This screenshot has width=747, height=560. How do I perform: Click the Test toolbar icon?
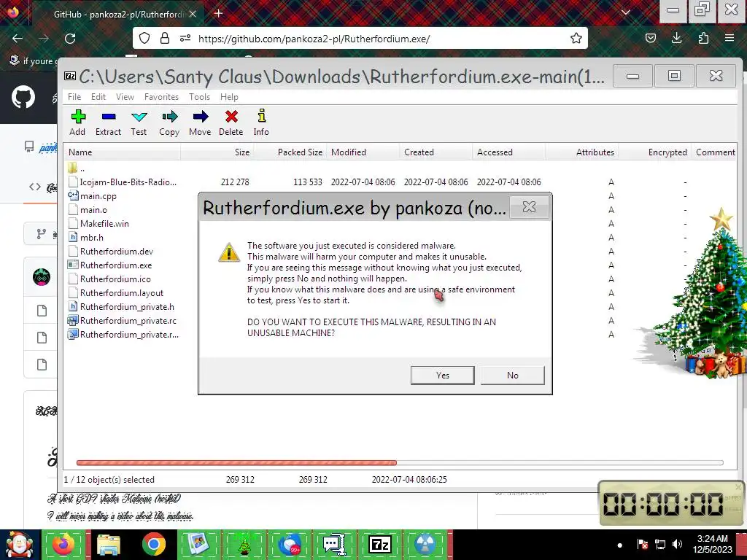pyautogui.click(x=139, y=122)
